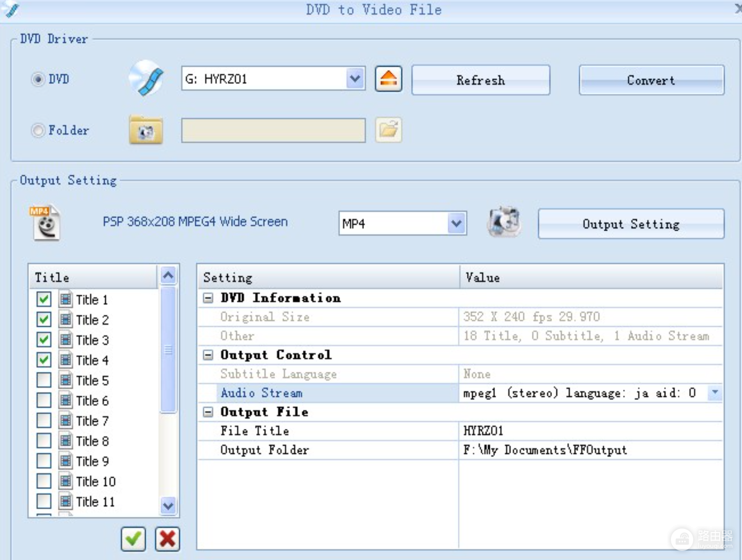Screen dimensions: 742x560
Task: Open the Audio Stream value dropdown arrow
Action: coord(715,392)
